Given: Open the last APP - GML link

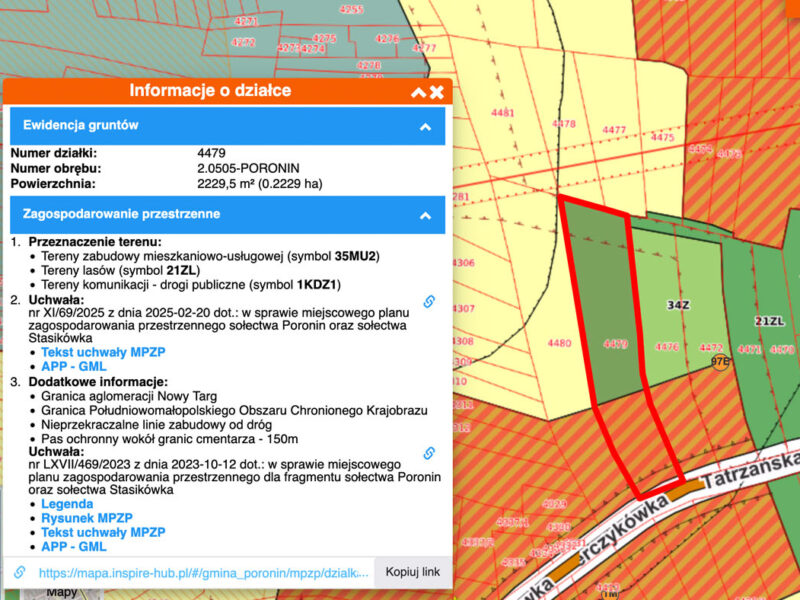Looking at the screenshot, I should pyautogui.click(x=74, y=546).
